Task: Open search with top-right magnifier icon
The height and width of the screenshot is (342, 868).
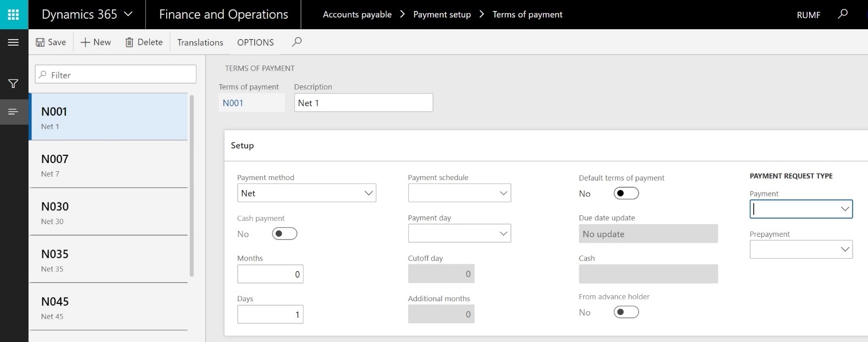Action: tap(842, 14)
